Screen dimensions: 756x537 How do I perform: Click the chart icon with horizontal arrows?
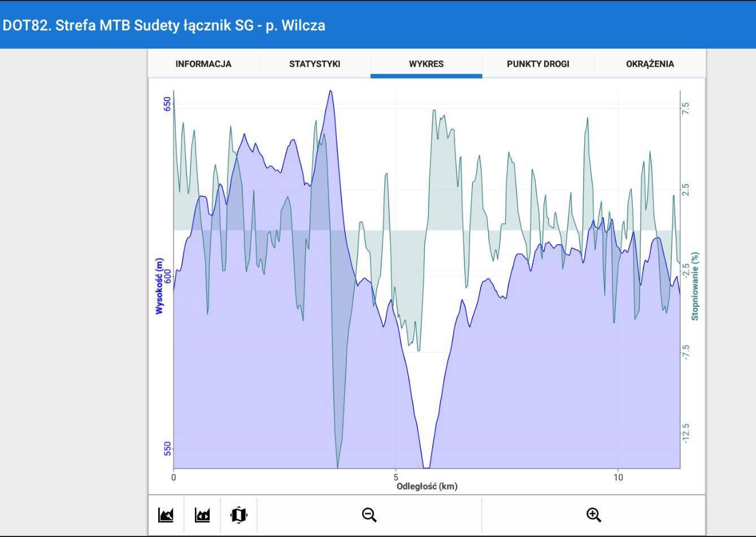click(202, 515)
